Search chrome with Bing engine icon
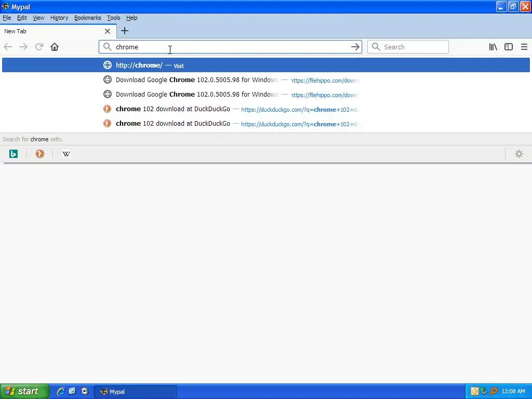 click(x=13, y=154)
